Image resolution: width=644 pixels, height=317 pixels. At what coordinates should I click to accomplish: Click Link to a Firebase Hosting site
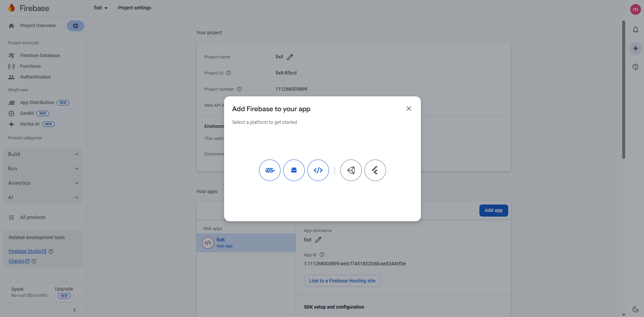coord(342,281)
